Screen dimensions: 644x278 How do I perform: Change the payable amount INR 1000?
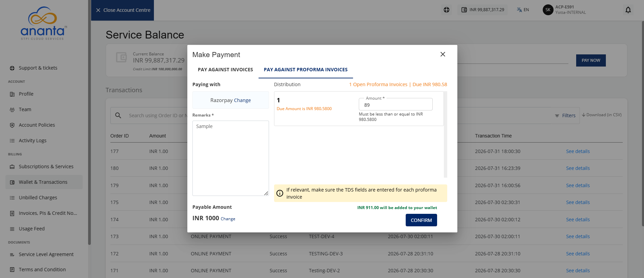228,219
